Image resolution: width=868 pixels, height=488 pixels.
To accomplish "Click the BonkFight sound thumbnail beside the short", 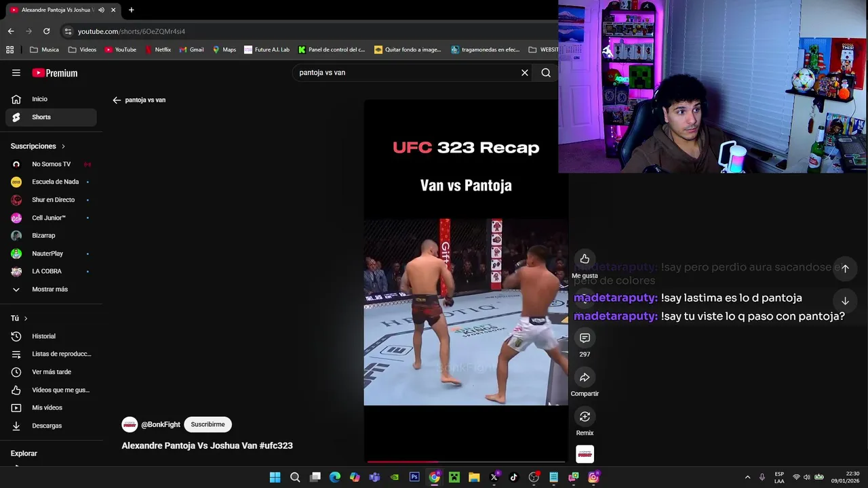I will pos(585,454).
